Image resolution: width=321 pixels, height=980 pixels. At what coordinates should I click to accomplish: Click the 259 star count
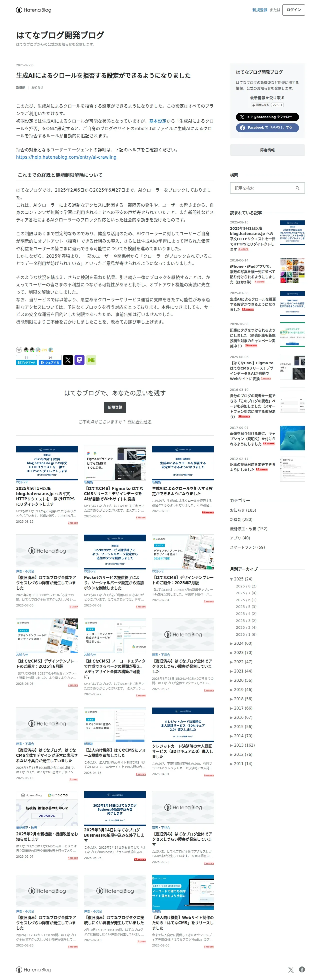44,350
